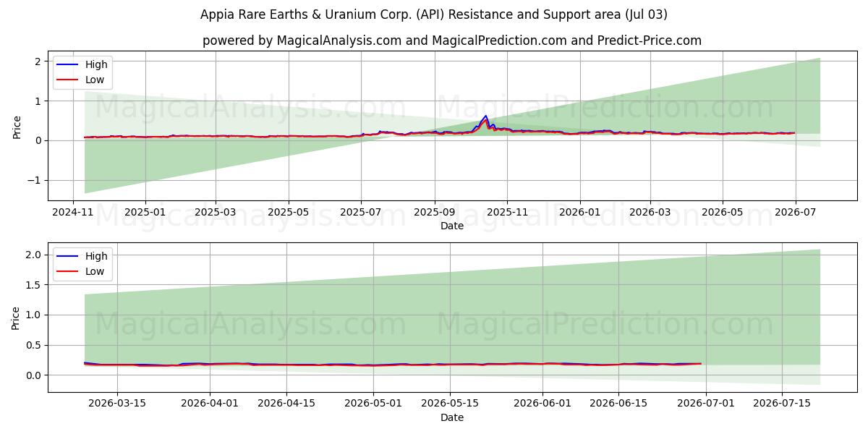This screenshot has height=434, width=868.
Task: Click the 'Date' axis label under bottom chart
Action: click(452, 417)
